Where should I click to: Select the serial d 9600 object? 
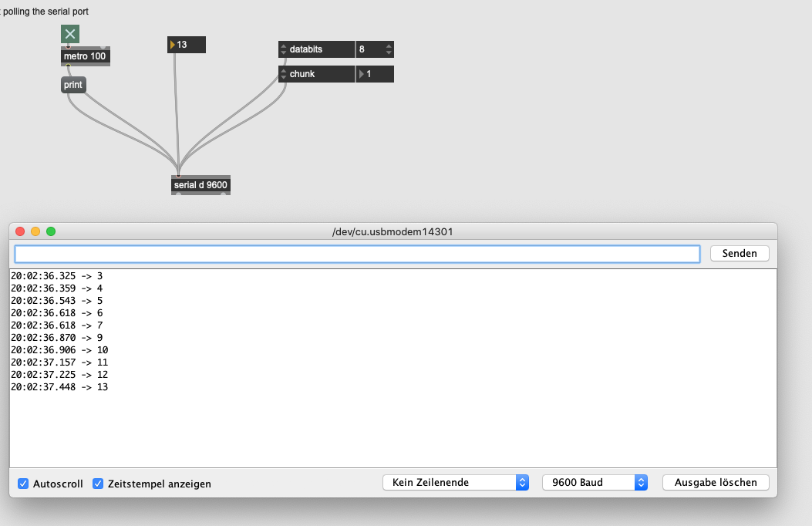[x=200, y=185]
